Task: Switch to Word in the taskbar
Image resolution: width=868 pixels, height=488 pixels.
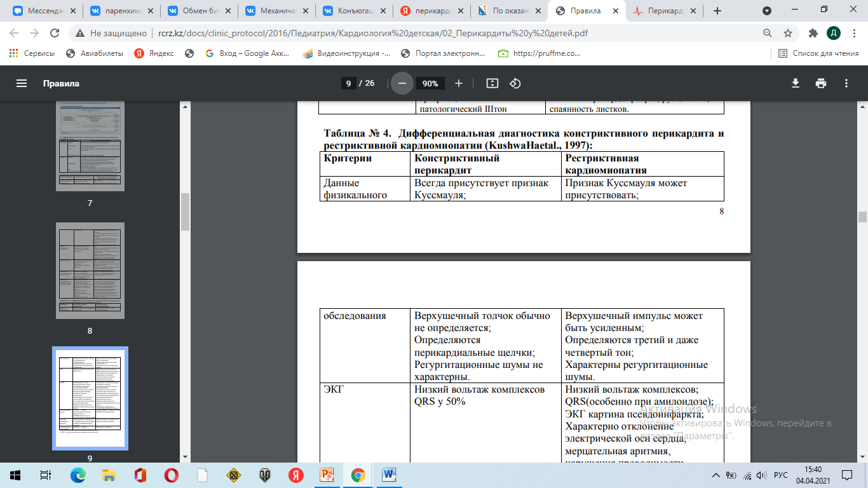Action: (390, 475)
